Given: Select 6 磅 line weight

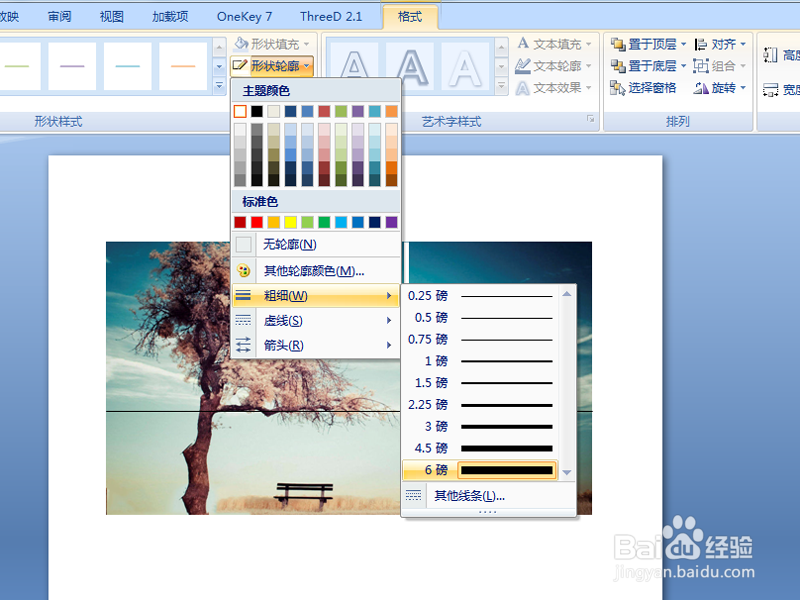Looking at the screenshot, I should [481, 470].
